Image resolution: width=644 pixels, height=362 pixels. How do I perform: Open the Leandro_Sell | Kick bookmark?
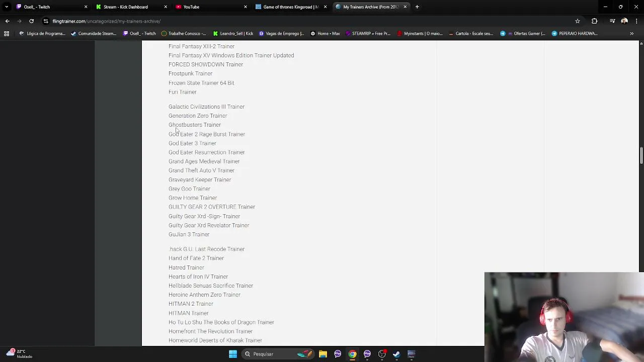tap(233, 33)
